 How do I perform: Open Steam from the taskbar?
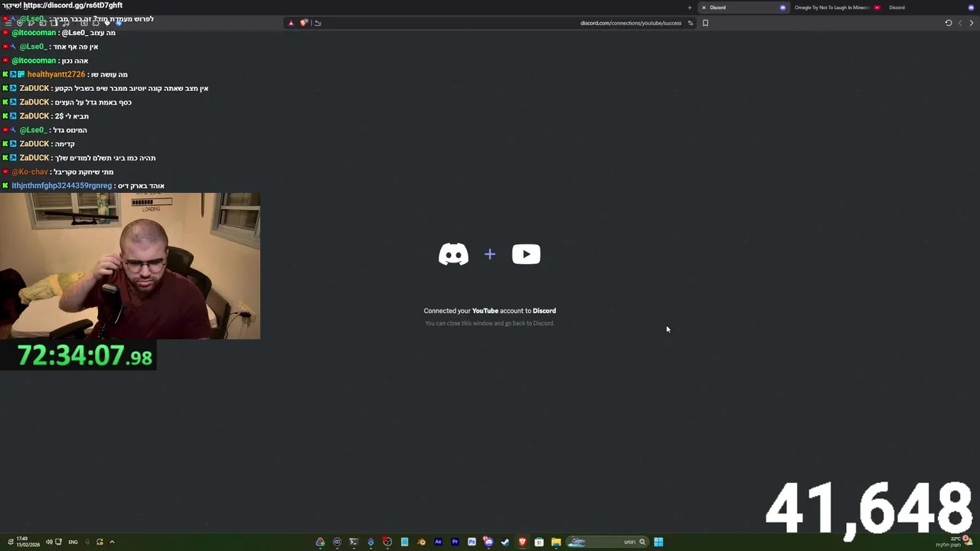505,542
